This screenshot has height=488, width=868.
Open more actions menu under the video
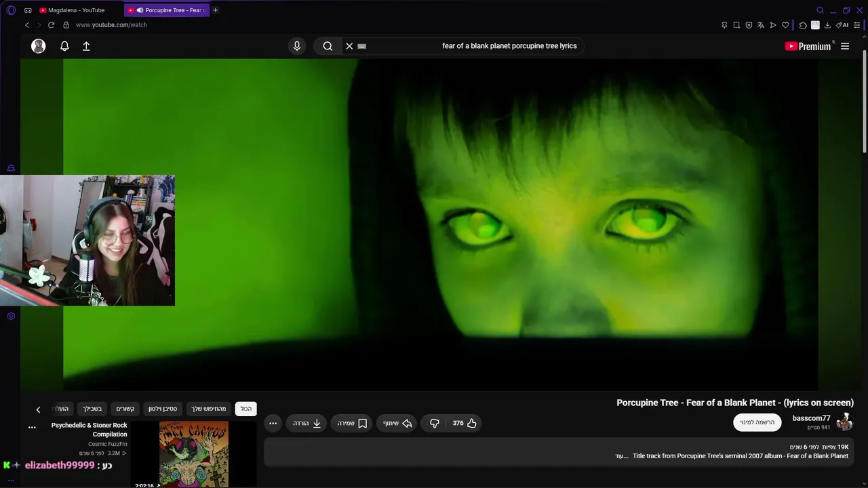[x=273, y=423]
